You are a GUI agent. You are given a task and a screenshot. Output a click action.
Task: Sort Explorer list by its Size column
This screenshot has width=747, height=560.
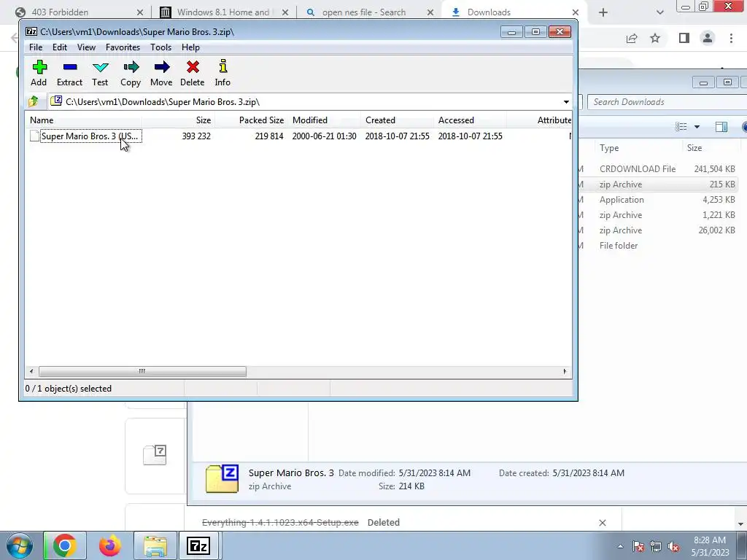point(712,148)
